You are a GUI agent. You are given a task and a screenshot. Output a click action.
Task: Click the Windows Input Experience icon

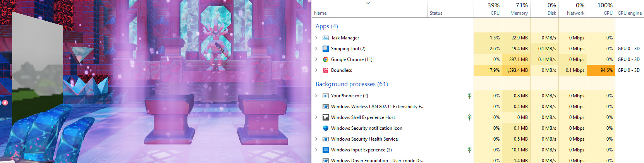pyautogui.click(x=326, y=150)
